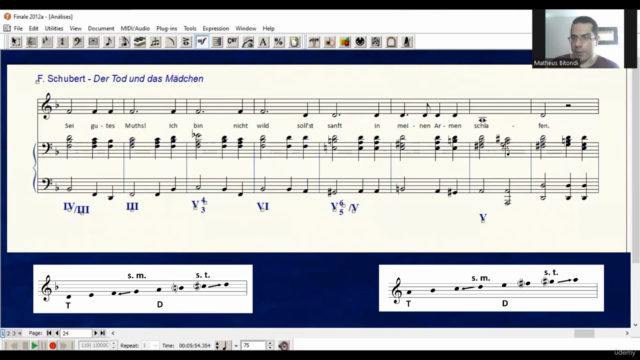The height and width of the screenshot is (360, 640).
Task: Select the Speedy Entry tool
Action: tap(124, 42)
